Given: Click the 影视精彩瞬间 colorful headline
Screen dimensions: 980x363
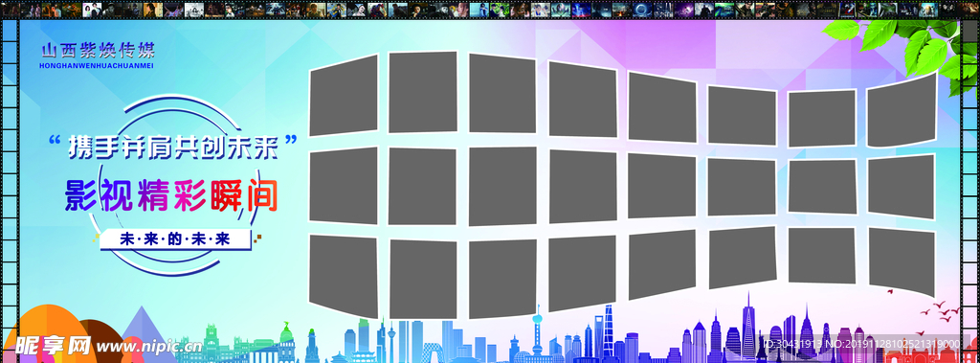Looking at the screenshot, I should click(171, 196).
